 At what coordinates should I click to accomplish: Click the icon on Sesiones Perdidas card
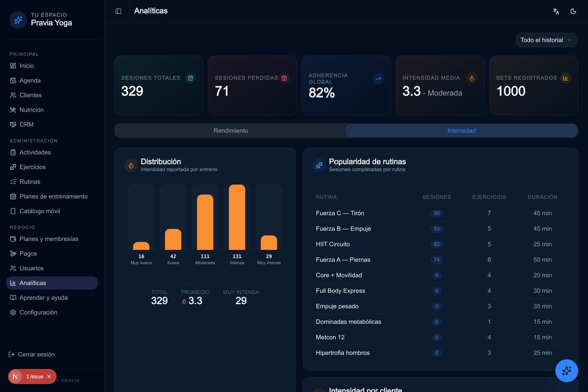(284, 78)
